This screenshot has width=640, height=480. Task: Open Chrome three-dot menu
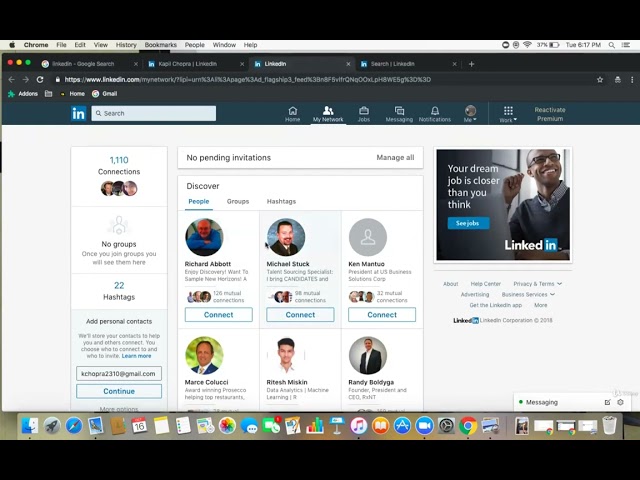[632, 80]
